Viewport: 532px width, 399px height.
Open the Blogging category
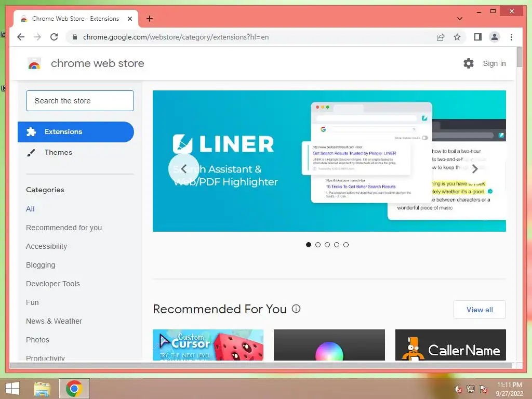click(41, 265)
